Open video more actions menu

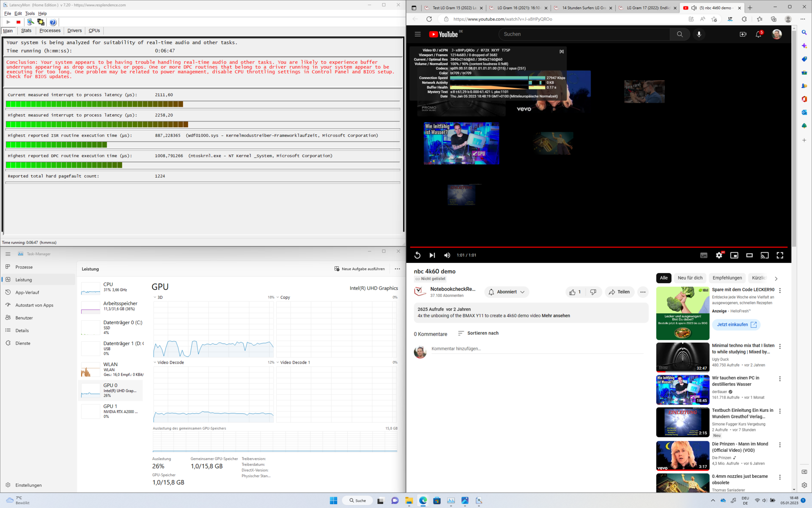(x=643, y=292)
